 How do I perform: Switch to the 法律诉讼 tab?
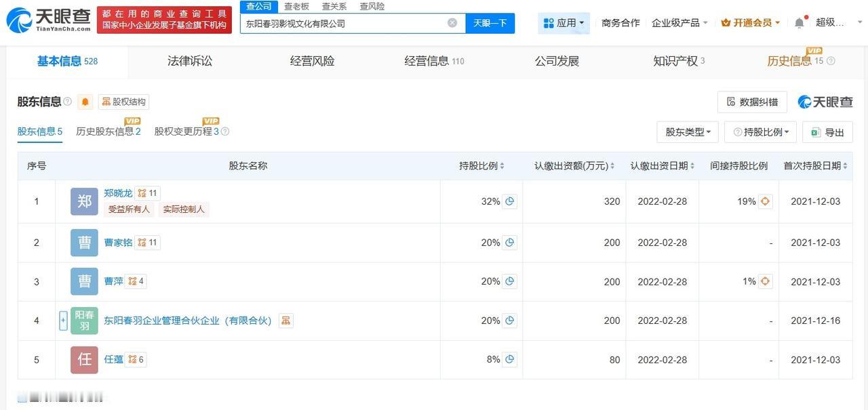pos(190,61)
